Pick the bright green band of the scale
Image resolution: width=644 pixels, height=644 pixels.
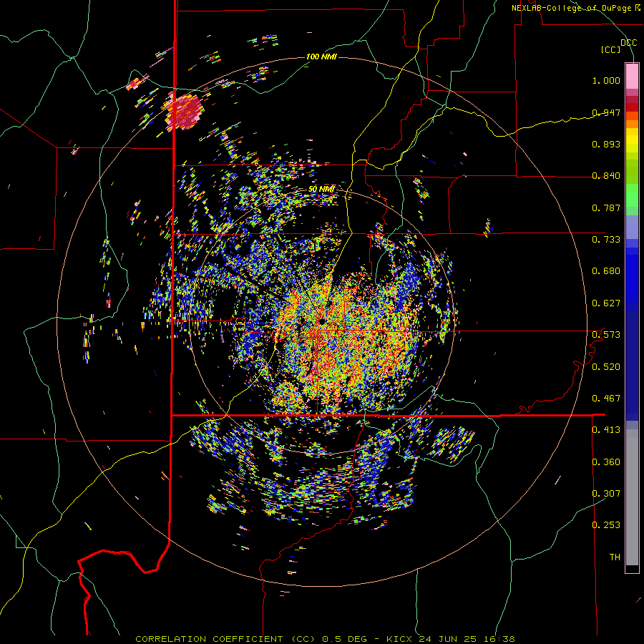[x=632, y=195]
